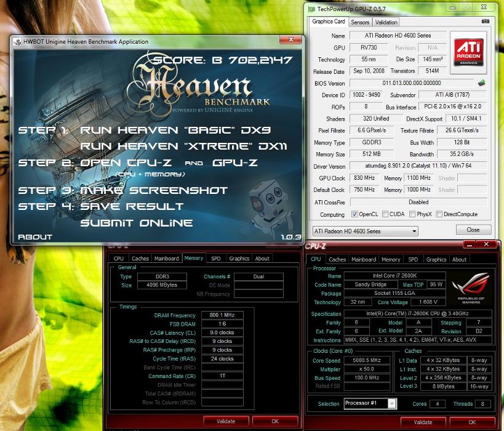Click the Command Rate 1T value
Viewport: 504px width, 431px height.
pyautogui.click(x=222, y=376)
